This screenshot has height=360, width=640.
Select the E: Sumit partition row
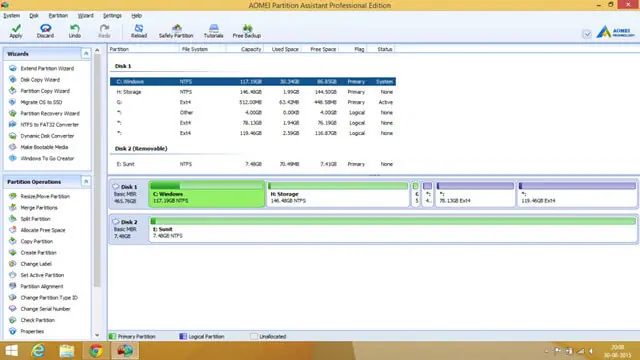253,164
